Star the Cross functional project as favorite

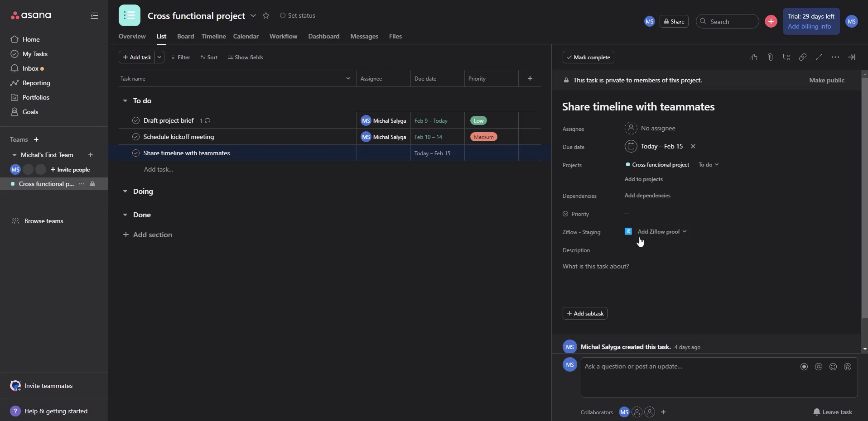tap(266, 15)
